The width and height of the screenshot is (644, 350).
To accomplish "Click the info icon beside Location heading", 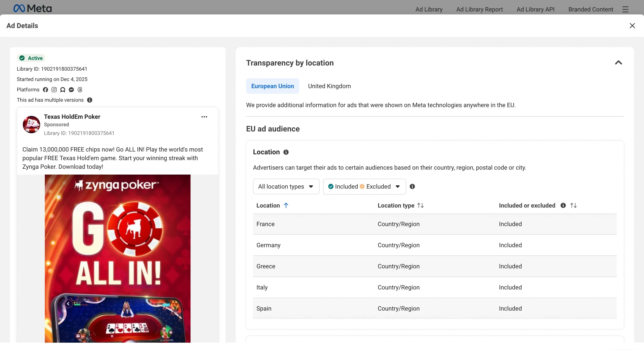I will pos(286,152).
